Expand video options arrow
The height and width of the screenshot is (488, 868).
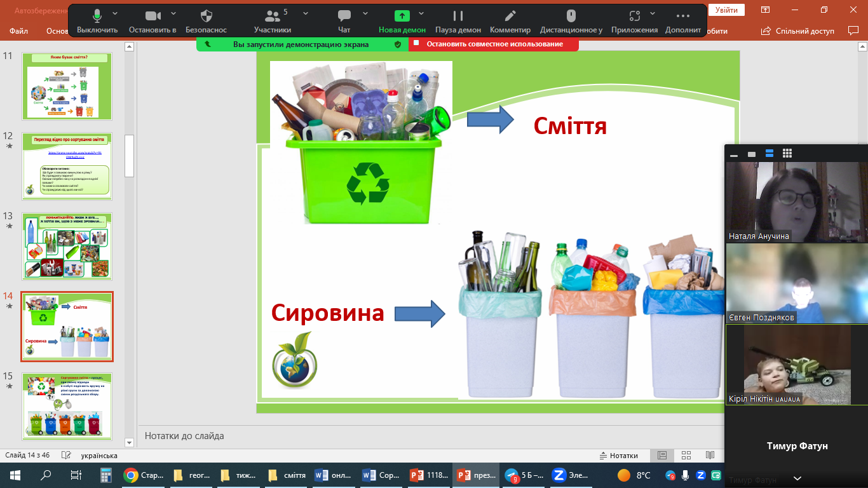tap(172, 13)
